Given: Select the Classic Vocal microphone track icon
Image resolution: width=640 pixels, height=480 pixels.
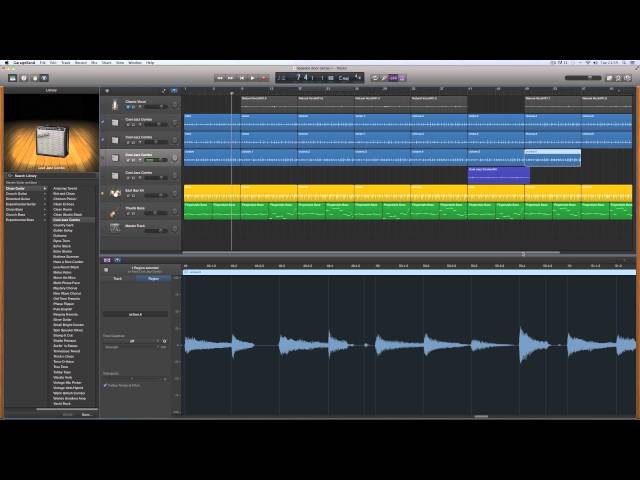Looking at the screenshot, I should (116, 104).
